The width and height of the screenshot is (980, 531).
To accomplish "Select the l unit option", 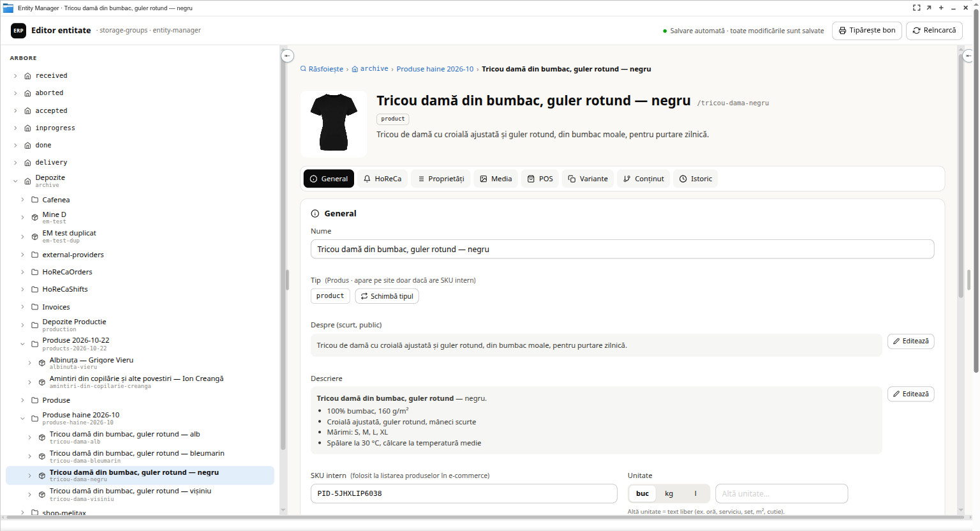I will pos(695,493).
